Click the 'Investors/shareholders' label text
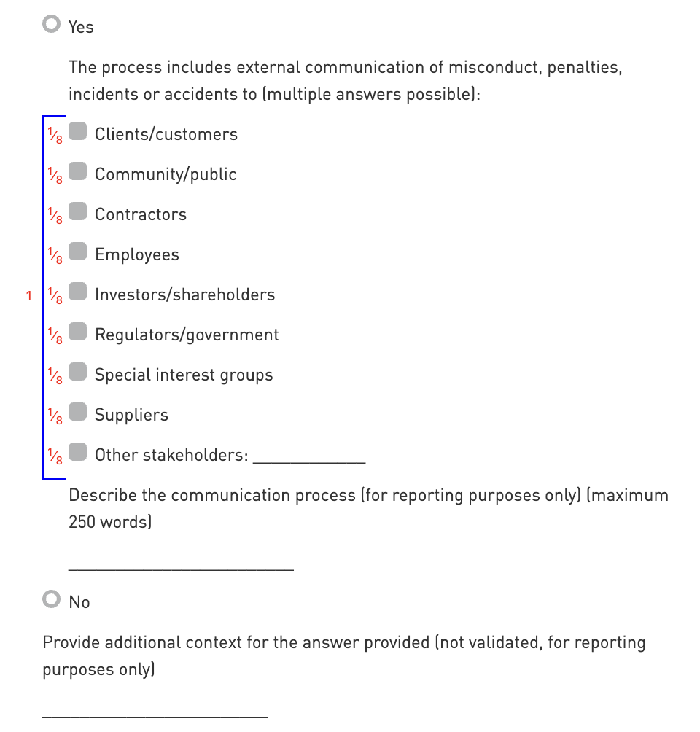The image size is (700, 732). (x=184, y=295)
